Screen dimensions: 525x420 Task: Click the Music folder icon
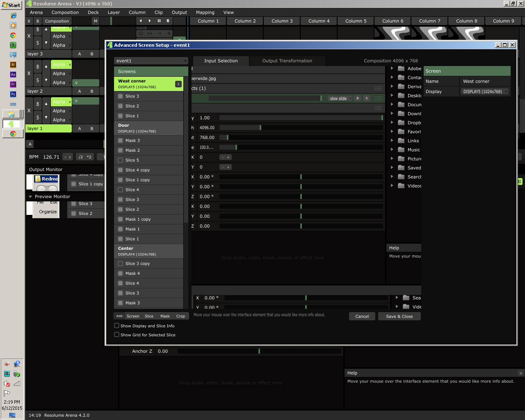401,150
